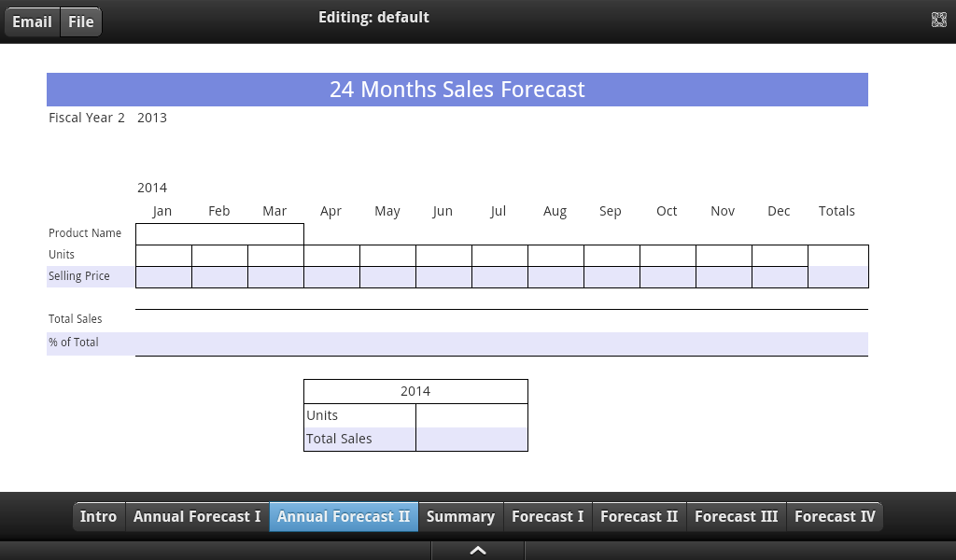Select the Selling Price cell under Jan
Viewport: 956px width, 560px height.
164,277
